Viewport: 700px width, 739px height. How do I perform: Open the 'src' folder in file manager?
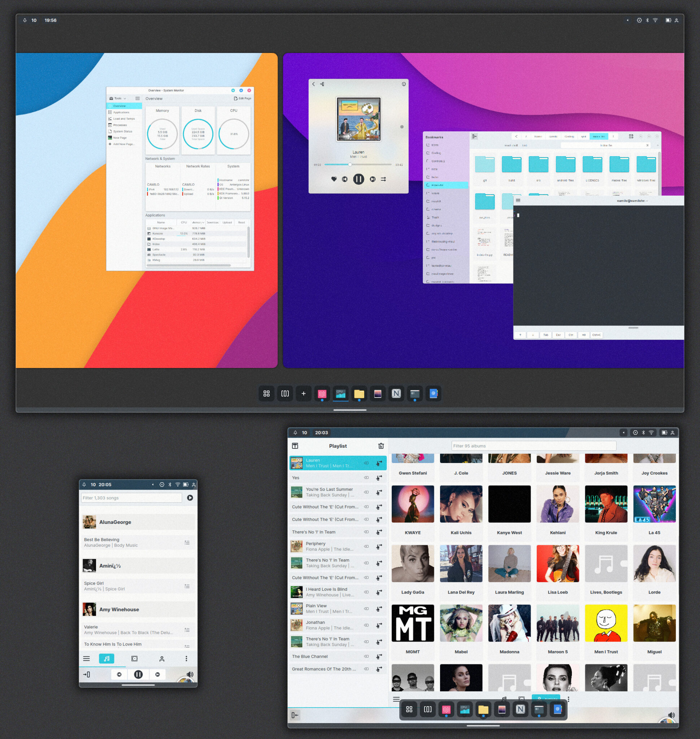[538, 169]
